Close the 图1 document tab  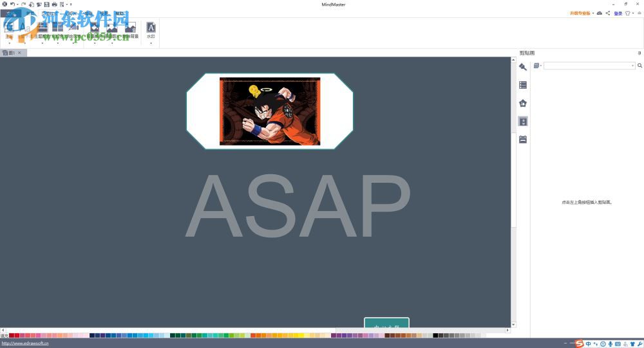[19, 53]
